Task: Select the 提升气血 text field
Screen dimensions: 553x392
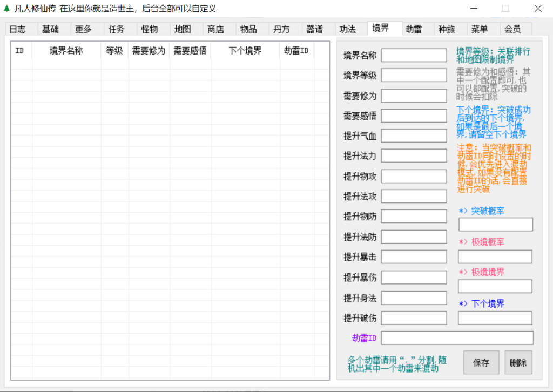Action: (x=414, y=136)
